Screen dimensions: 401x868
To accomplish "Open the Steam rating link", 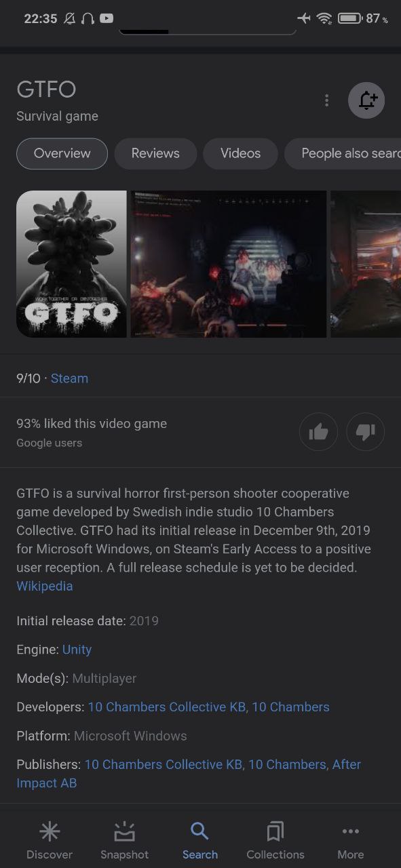I will click(x=69, y=378).
